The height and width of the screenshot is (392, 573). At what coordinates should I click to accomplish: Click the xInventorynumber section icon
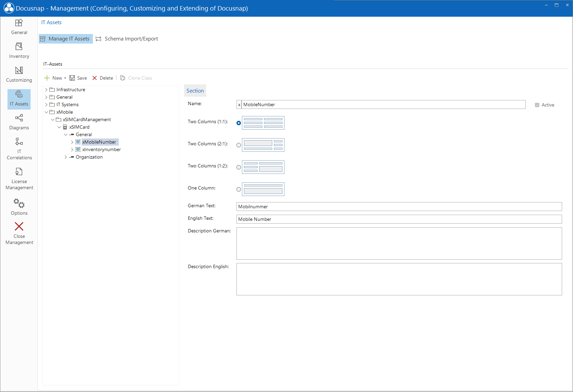78,149
